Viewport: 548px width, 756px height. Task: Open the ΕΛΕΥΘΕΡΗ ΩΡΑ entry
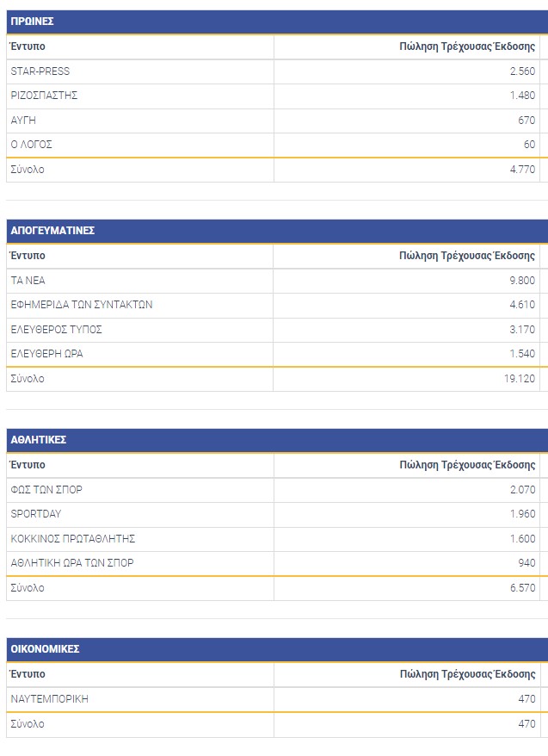[46, 354]
